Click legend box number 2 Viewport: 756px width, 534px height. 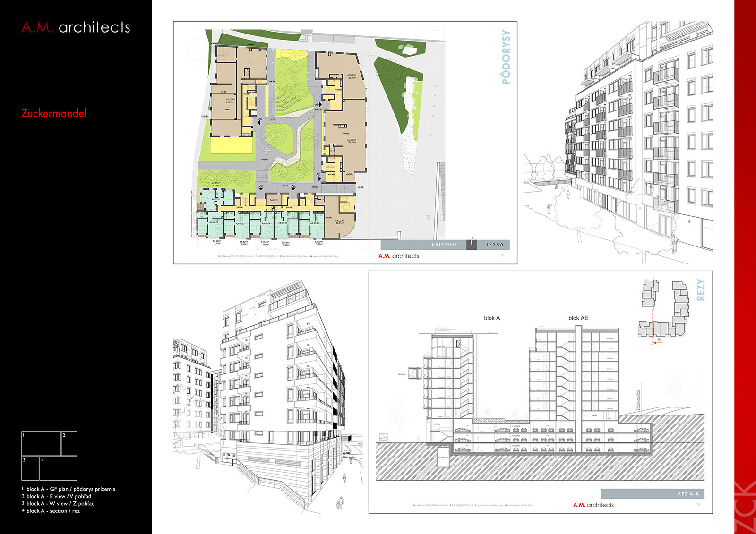click(x=69, y=443)
